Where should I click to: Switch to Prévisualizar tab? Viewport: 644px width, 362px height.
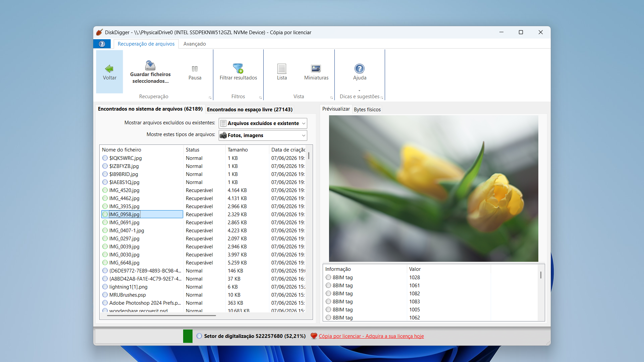[x=336, y=109]
